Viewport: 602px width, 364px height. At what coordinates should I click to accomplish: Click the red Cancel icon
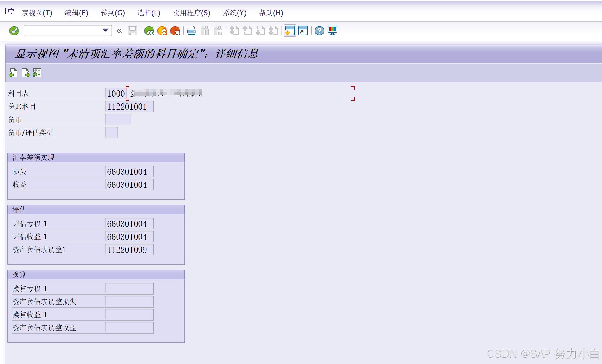175,31
